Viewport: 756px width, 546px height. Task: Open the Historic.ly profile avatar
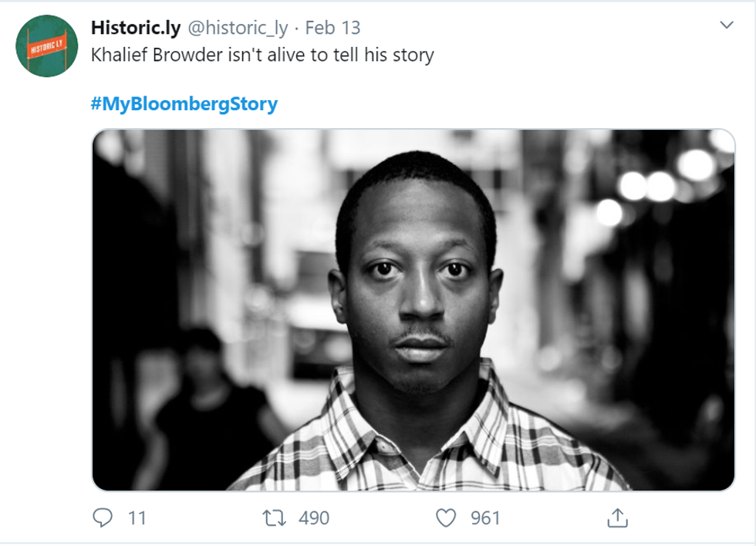(46, 46)
